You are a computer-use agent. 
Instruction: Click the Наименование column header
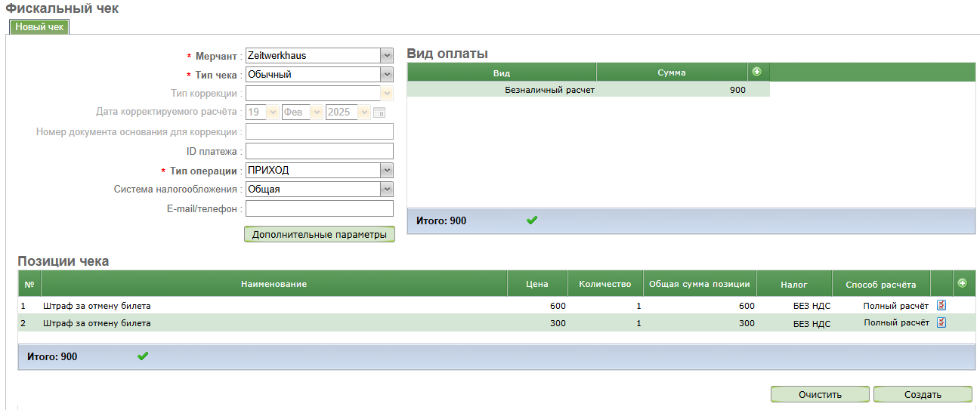point(274,284)
